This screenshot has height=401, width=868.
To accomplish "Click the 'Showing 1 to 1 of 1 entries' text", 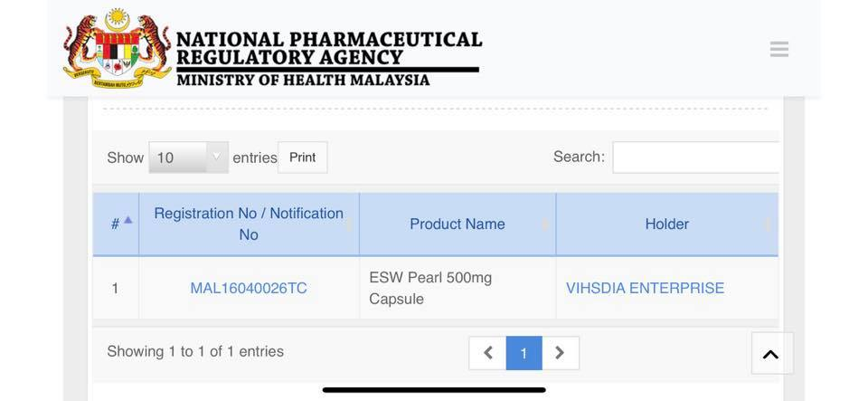I will tap(195, 351).
